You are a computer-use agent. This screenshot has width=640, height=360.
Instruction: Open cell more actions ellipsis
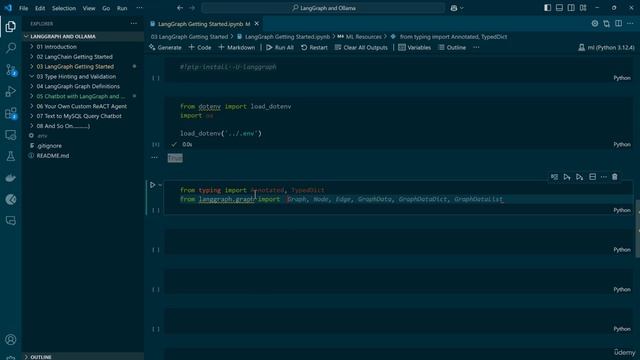(604, 177)
